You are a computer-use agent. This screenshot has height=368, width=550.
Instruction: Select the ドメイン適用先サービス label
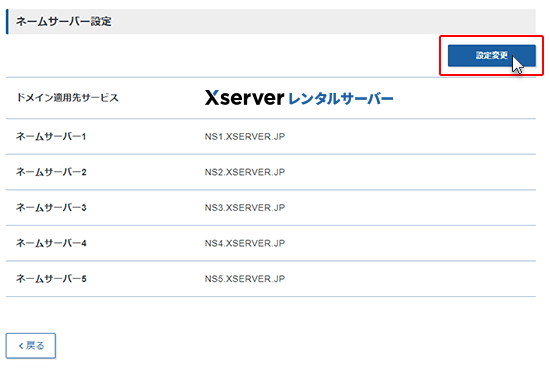pyautogui.click(x=67, y=98)
